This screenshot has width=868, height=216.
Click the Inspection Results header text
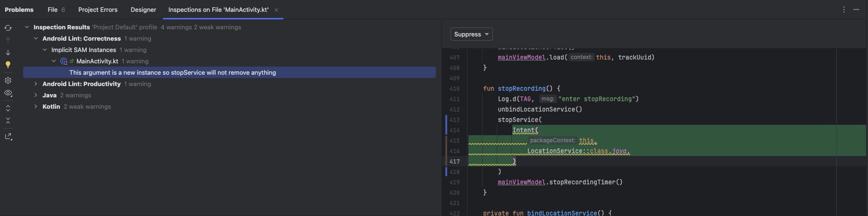[61, 27]
